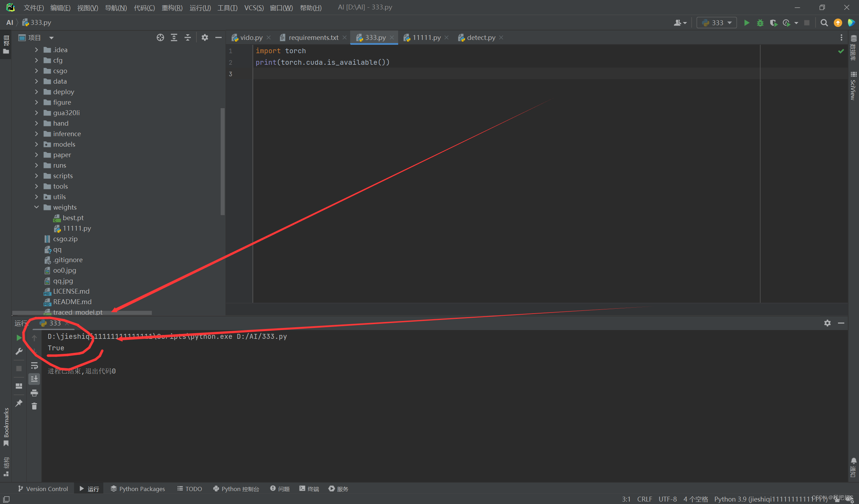Click the locate file target icon
Screen dimensions: 859x504
(160, 37)
